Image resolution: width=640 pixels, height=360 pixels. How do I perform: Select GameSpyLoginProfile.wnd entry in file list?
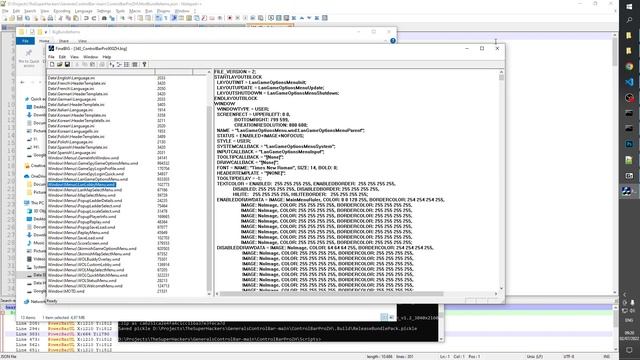click(87, 169)
